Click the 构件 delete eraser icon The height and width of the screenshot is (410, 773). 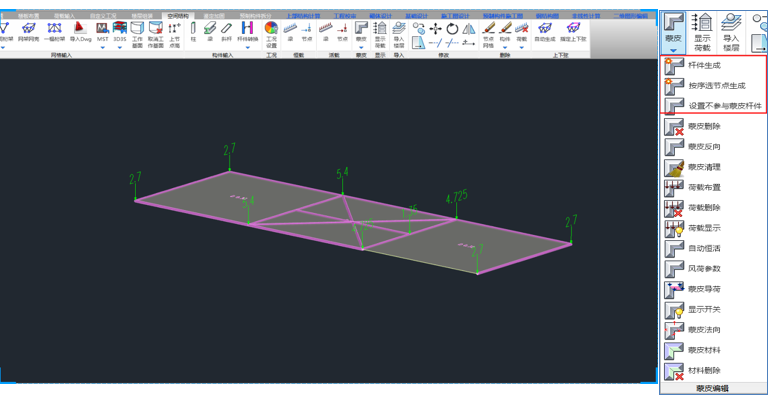[x=505, y=29]
